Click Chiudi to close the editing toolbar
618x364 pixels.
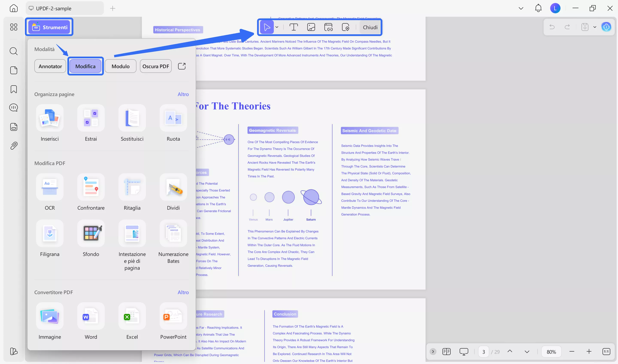tap(370, 27)
